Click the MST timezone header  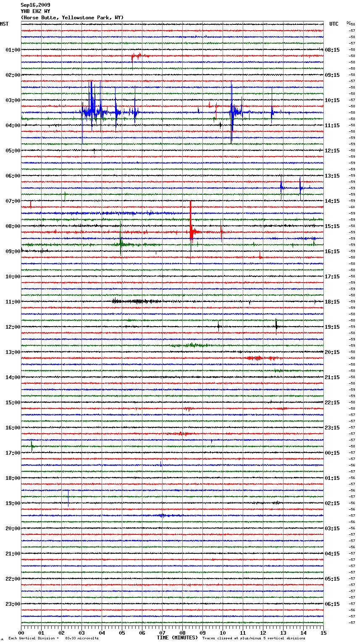(4, 24)
